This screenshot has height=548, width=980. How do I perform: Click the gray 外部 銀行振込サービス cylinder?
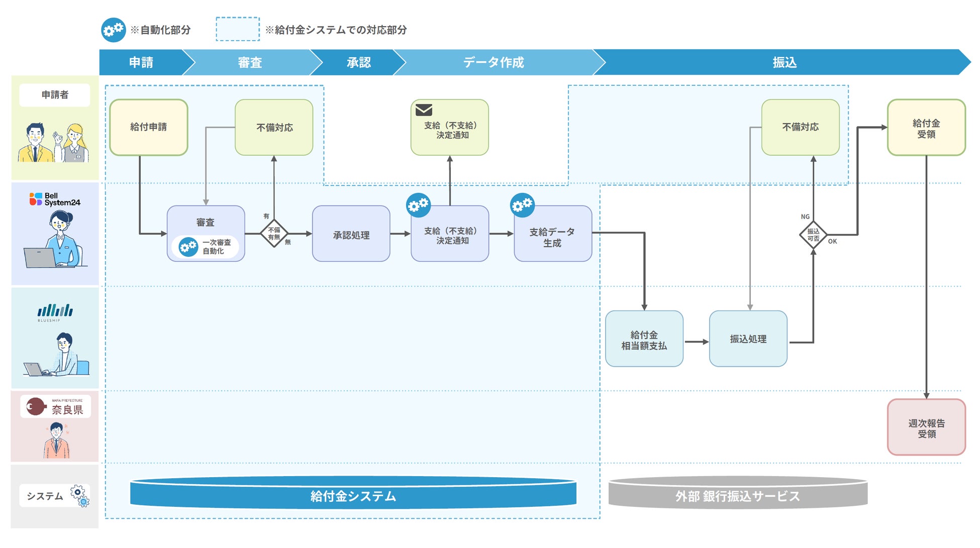point(737,495)
